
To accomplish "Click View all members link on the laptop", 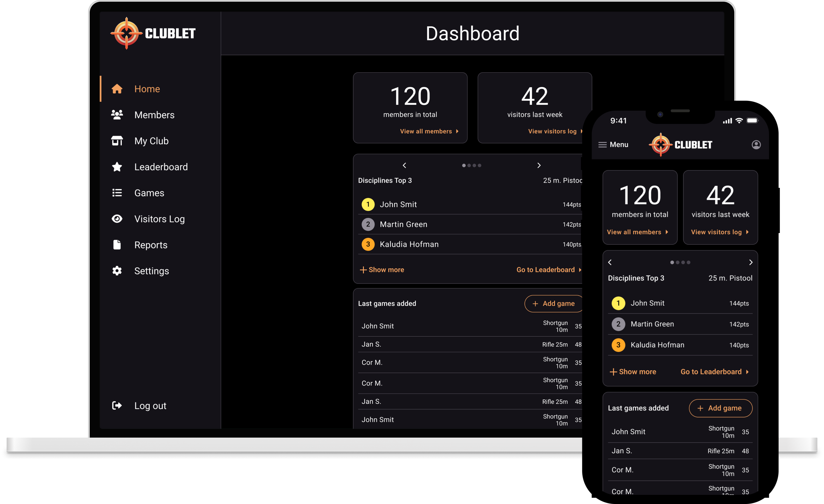I will (429, 131).
